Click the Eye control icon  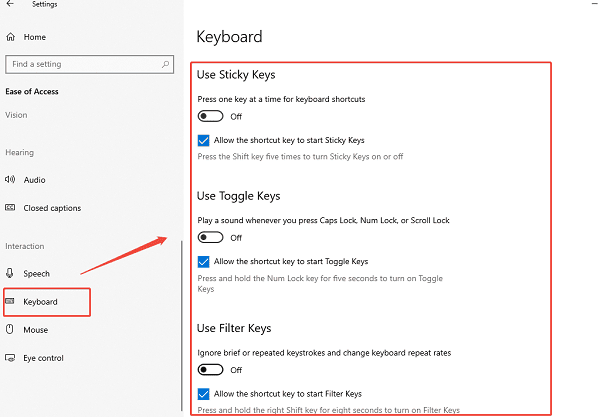coord(11,357)
